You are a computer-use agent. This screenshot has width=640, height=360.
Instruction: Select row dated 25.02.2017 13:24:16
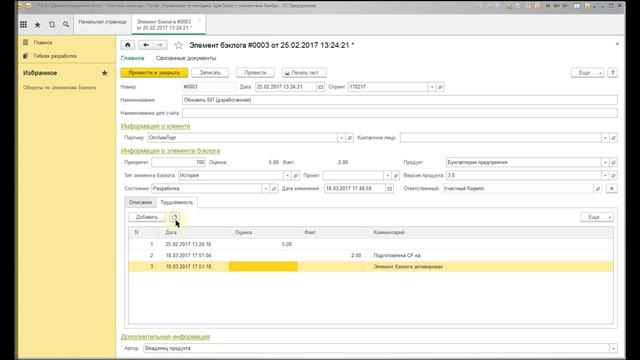(x=371, y=244)
